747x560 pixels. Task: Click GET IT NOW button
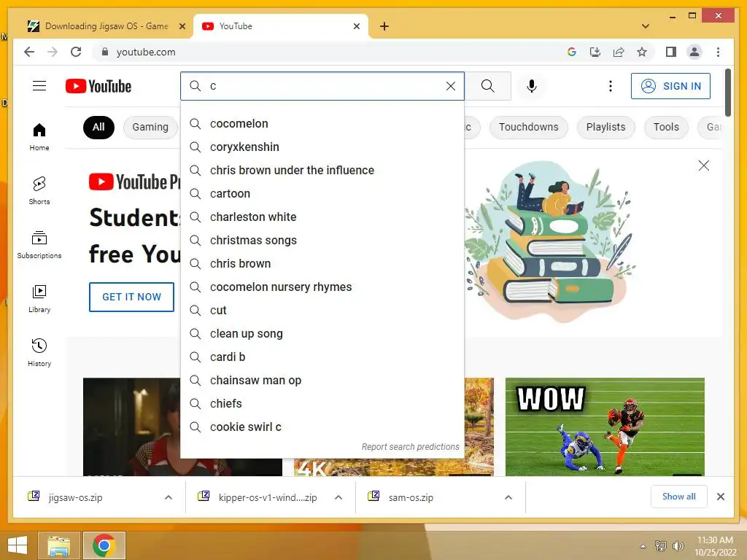[131, 297]
